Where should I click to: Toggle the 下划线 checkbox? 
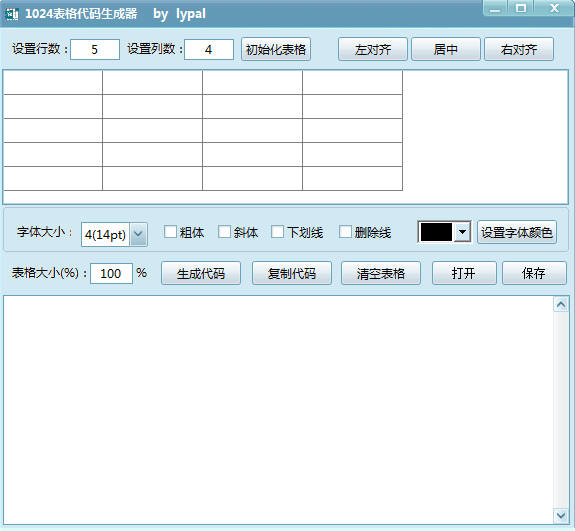277,232
